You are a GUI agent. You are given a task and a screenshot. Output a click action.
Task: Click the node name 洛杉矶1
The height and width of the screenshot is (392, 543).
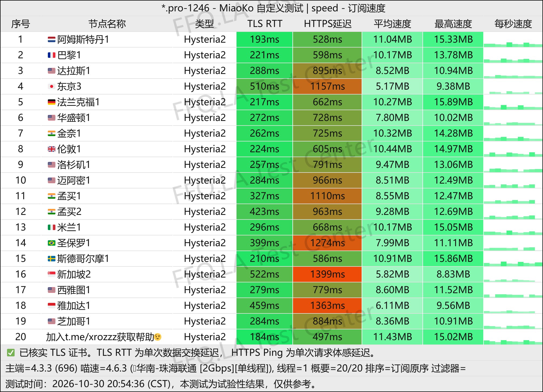(74, 165)
